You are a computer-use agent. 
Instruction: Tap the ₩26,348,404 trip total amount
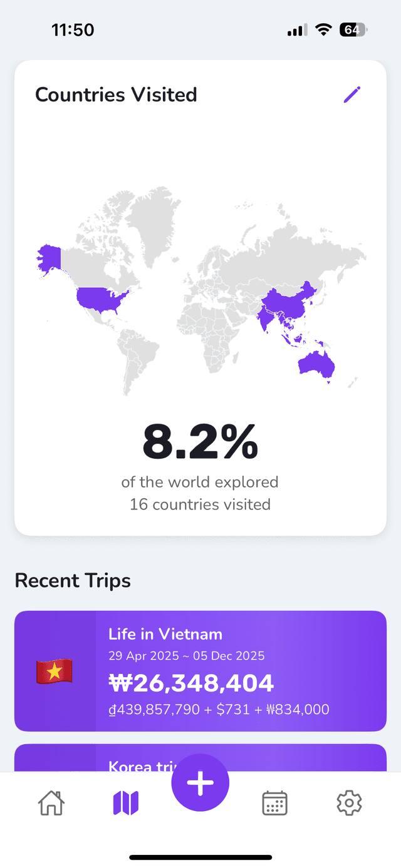click(x=191, y=683)
